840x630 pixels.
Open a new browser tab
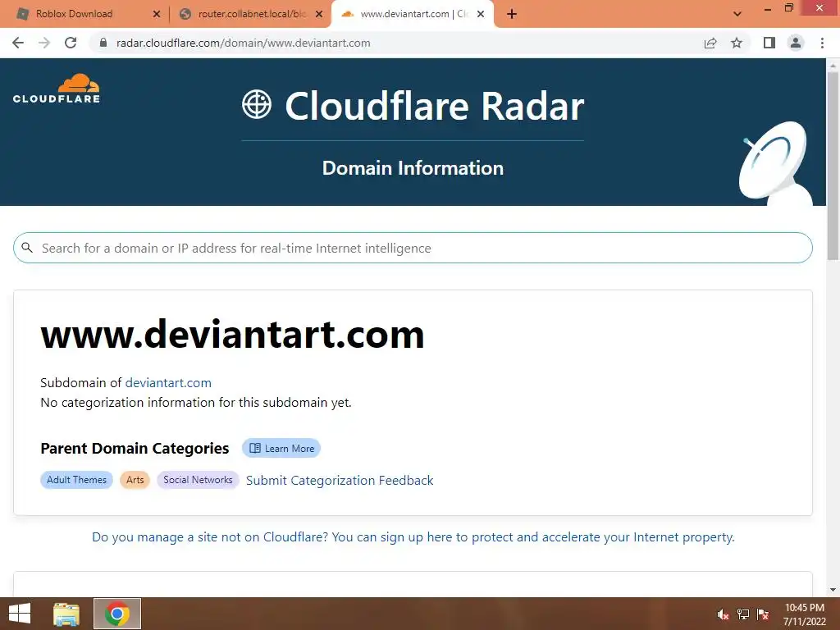click(512, 14)
